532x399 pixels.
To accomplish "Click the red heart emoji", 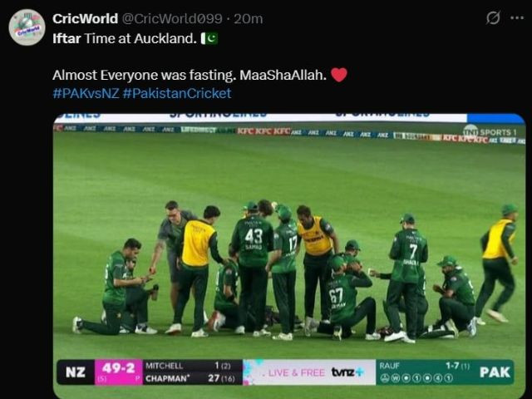I will [x=339, y=75].
